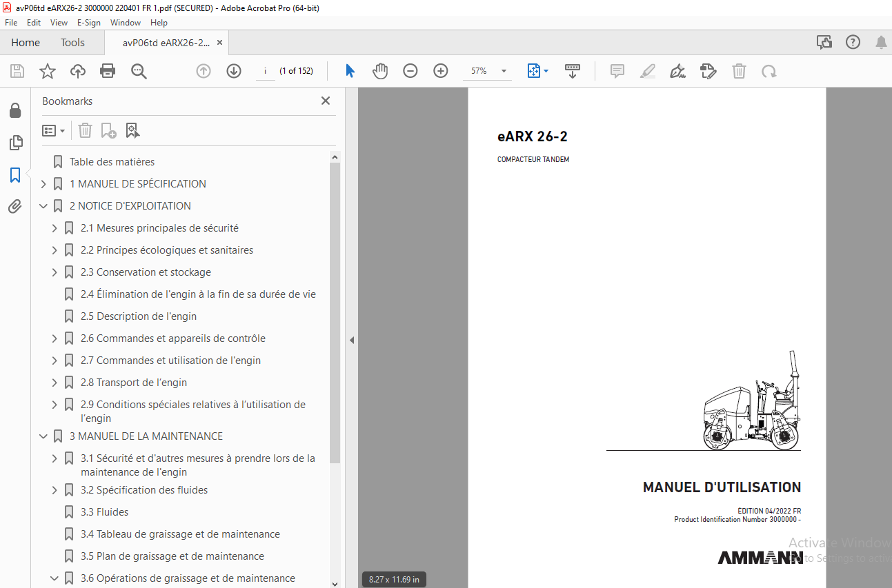
Task: Open 3.5 Plan de graissage bookmark
Action: coord(172,556)
